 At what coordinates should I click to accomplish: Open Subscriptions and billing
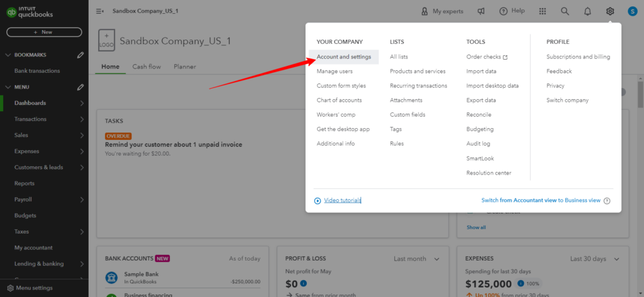coord(579,57)
